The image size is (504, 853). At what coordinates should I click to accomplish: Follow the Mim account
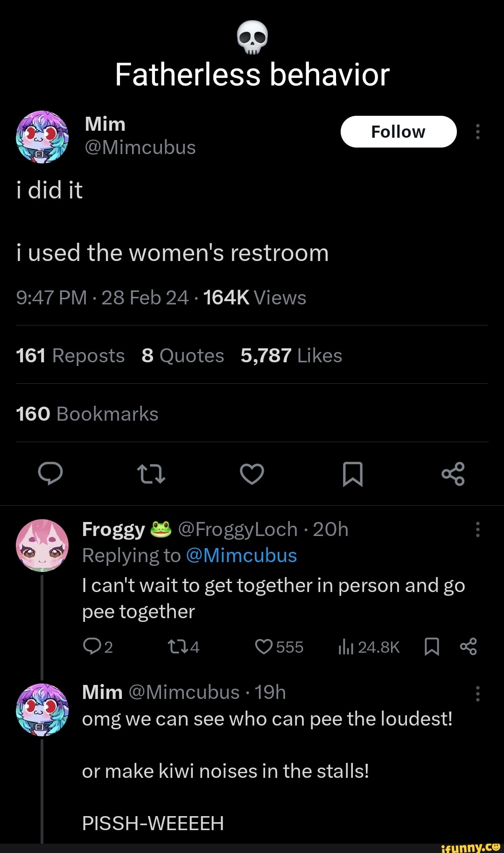point(399,132)
